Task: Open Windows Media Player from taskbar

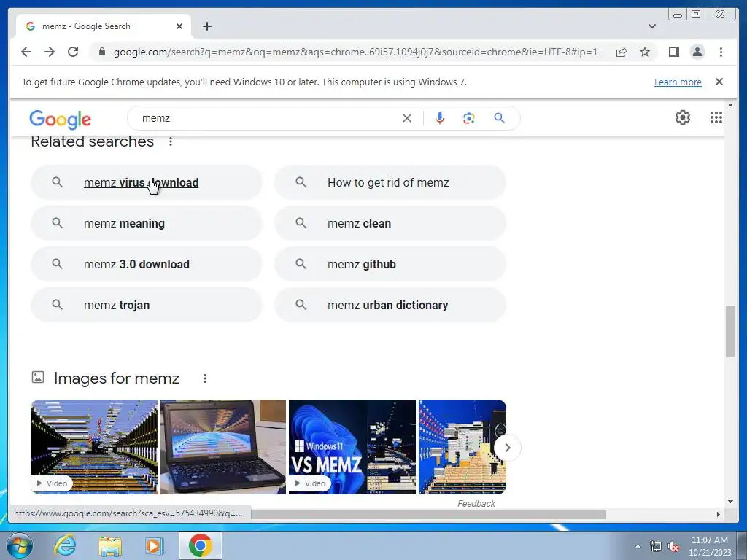Action: coord(154,545)
